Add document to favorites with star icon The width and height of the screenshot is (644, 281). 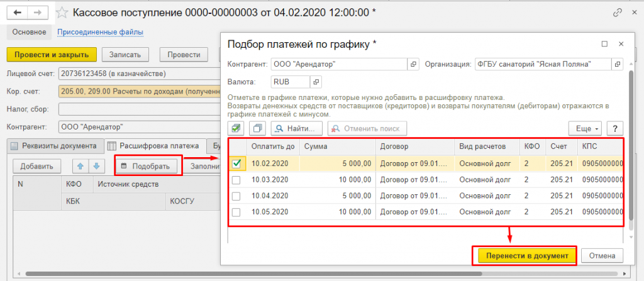[62, 12]
